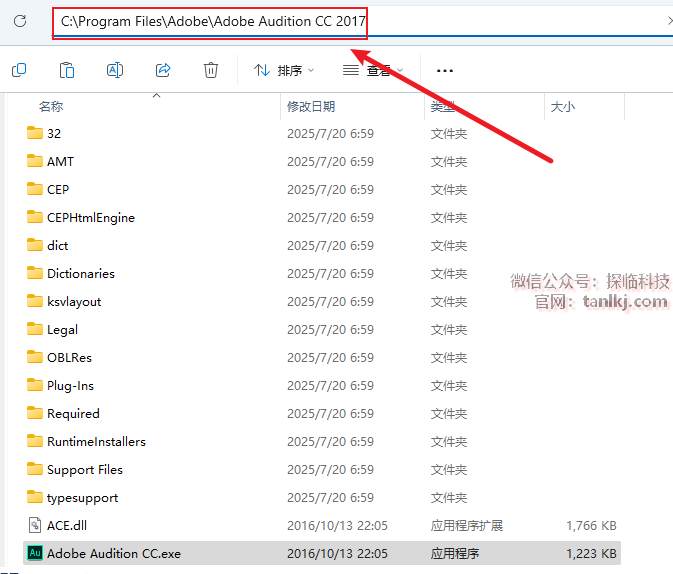Click the folder name CEPHtmlEngine
This screenshot has width=673, height=574.
(91, 218)
